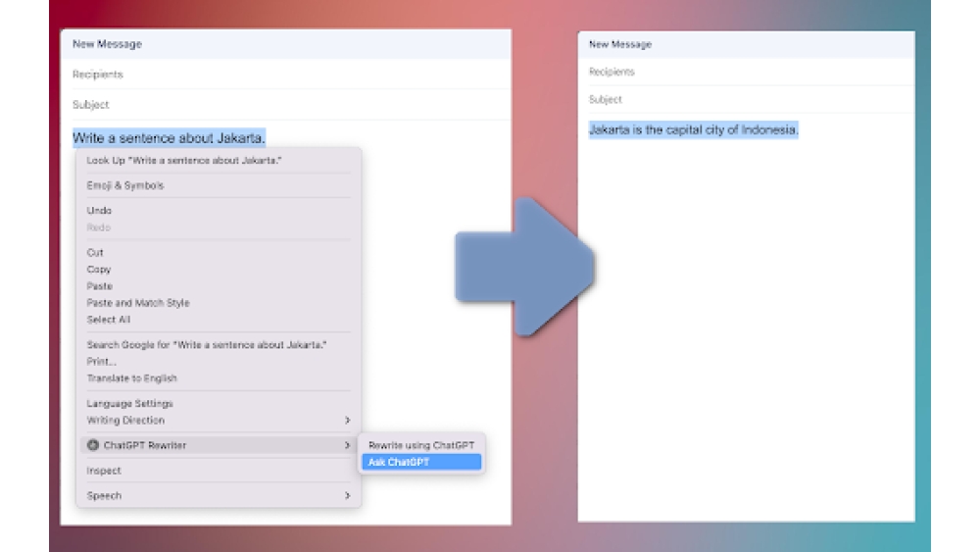The image size is (980, 552).
Task: Expand the Speech submenu arrow
Action: click(348, 496)
